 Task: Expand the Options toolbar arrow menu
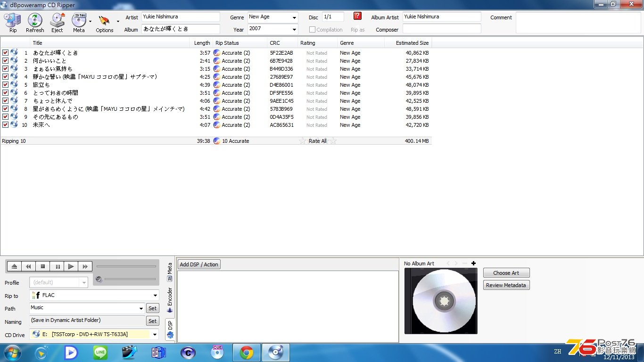(x=118, y=21)
